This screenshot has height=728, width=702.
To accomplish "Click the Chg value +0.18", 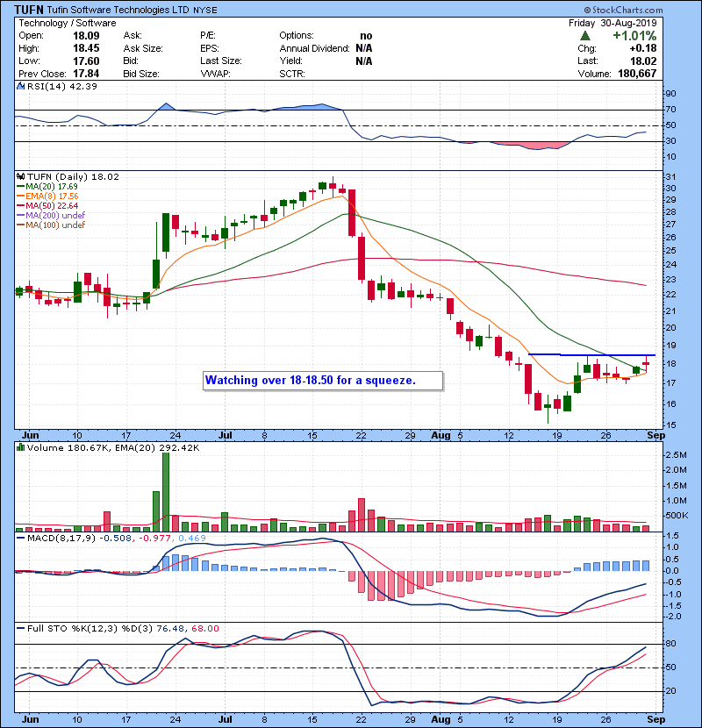I will [643, 48].
